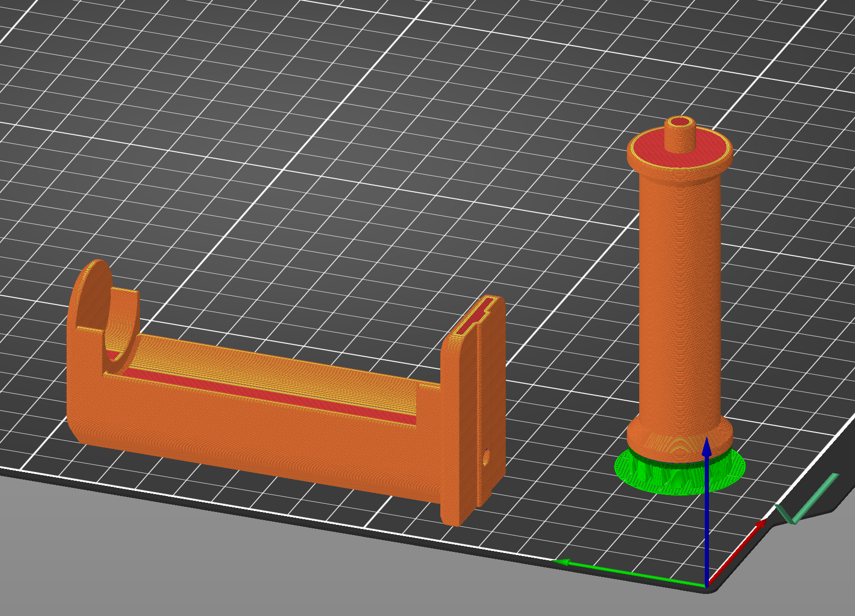This screenshot has height=616, width=855.
Task: Click the origin point where axes meet
Action: tap(707, 587)
